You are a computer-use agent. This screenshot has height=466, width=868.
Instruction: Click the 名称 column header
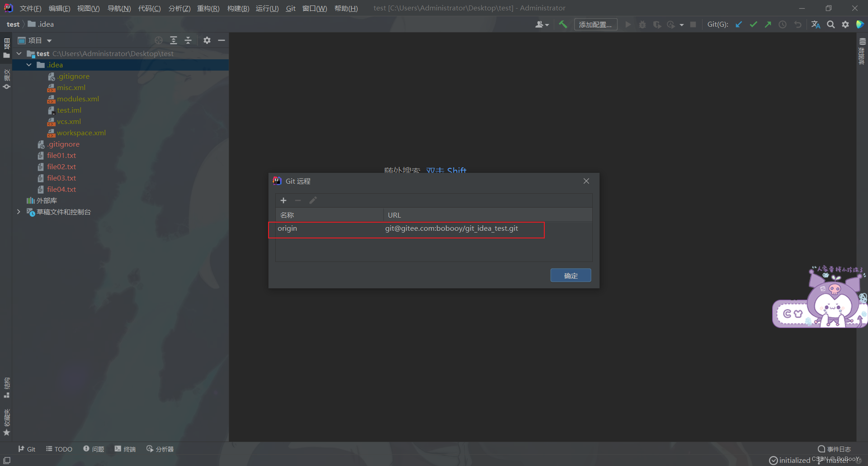[330, 215]
